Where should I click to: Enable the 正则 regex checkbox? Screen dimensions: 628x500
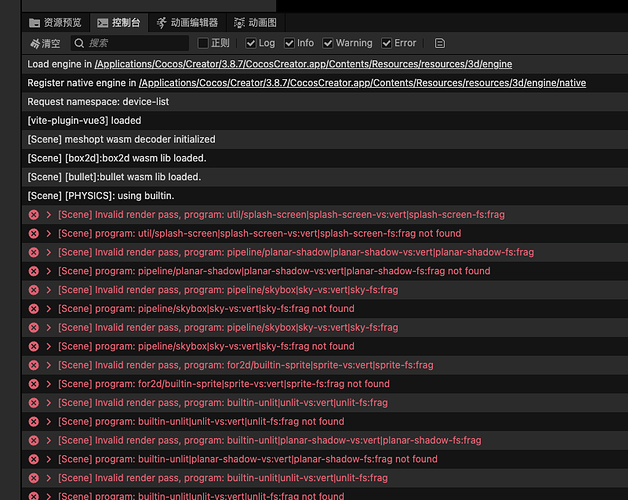tap(203, 43)
